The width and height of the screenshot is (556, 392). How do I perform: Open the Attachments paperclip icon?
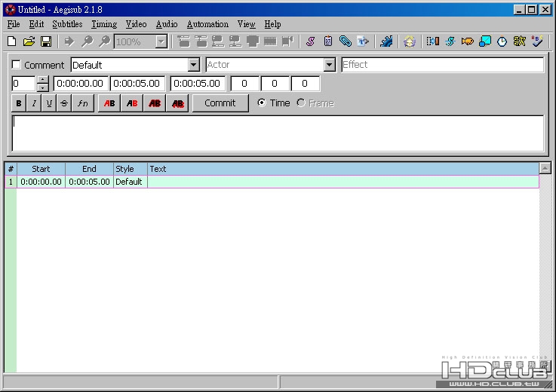coord(346,41)
